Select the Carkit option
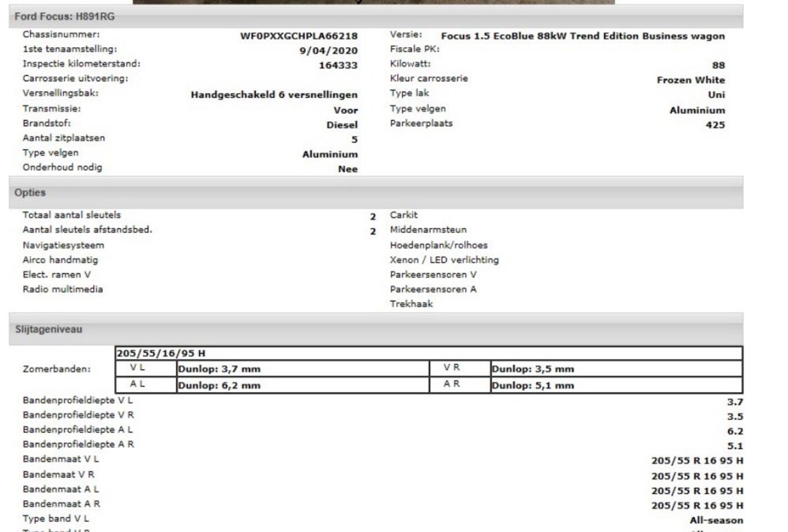This screenshot has width=788, height=532. pos(404,215)
